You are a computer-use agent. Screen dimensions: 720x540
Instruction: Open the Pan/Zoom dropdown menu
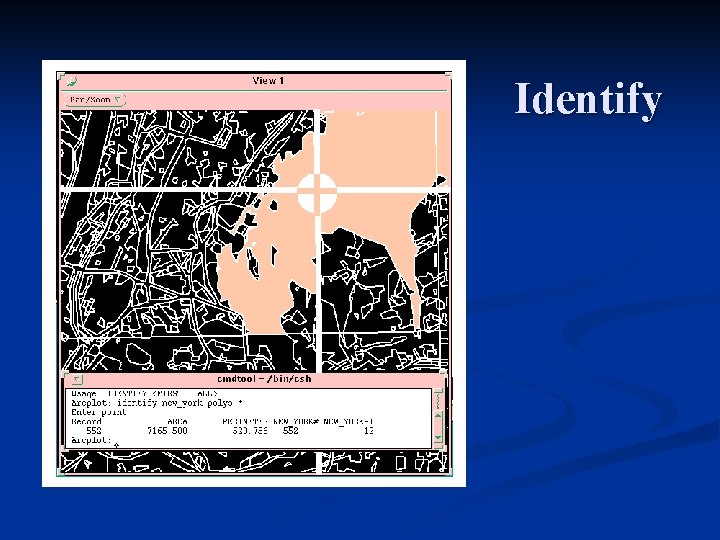[x=95, y=100]
